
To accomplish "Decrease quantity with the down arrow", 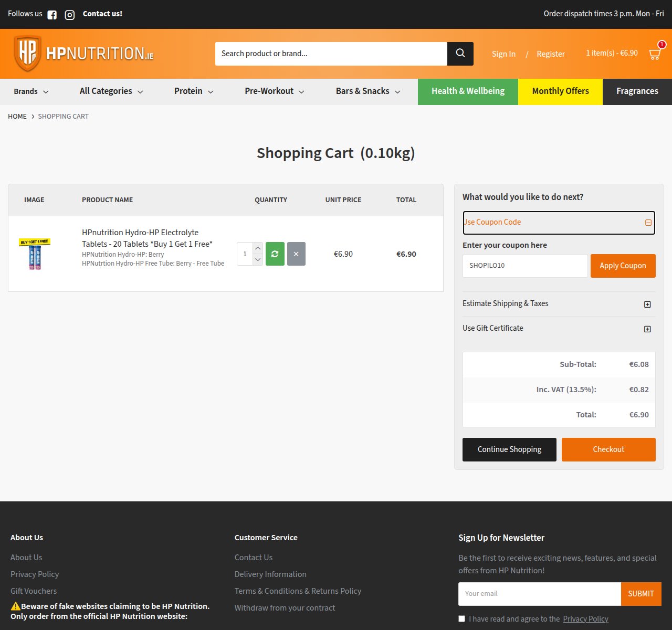I will point(258,260).
